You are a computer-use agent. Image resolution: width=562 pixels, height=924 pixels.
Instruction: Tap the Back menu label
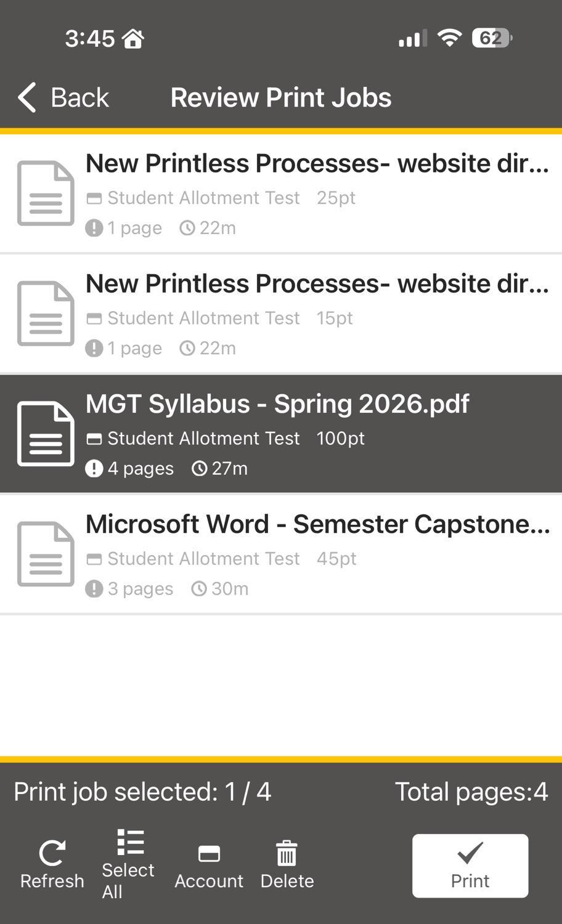click(x=81, y=97)
